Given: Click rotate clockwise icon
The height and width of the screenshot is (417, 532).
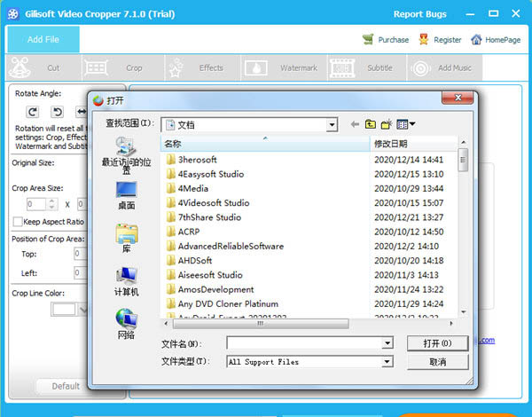Looking at the screenshot, I should [33, 112].
